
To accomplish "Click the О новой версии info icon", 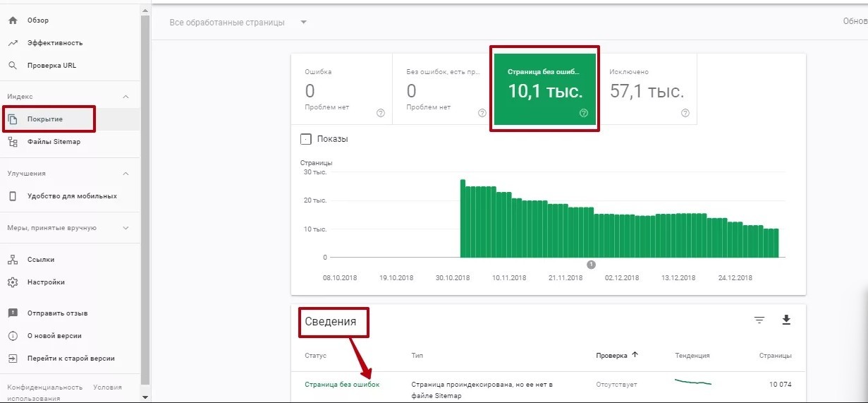I will (x=12, y=336).
